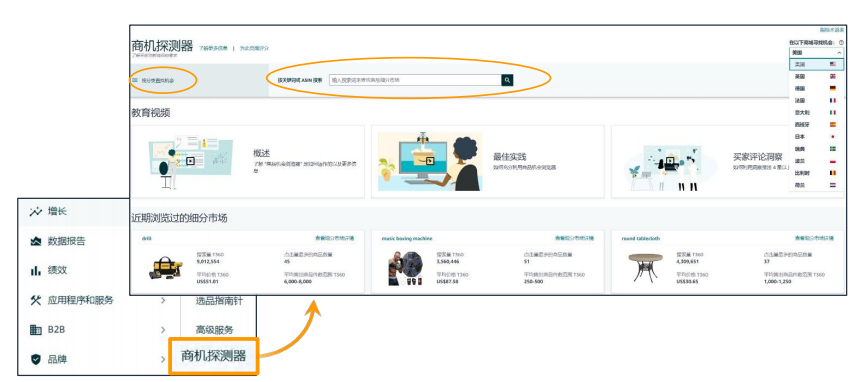Viewport: 864px width, 382px height.
Task: Click the 品牌 shield icon
Action: (x=36, y=359)
